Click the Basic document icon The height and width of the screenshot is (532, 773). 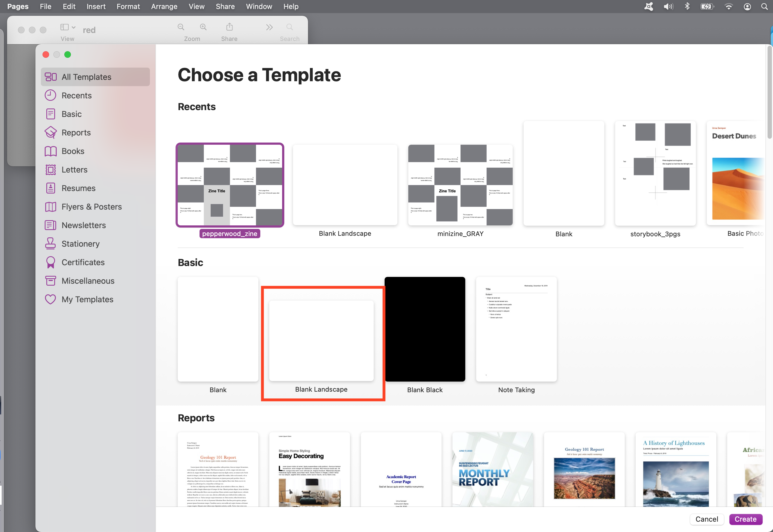point(50,114)
